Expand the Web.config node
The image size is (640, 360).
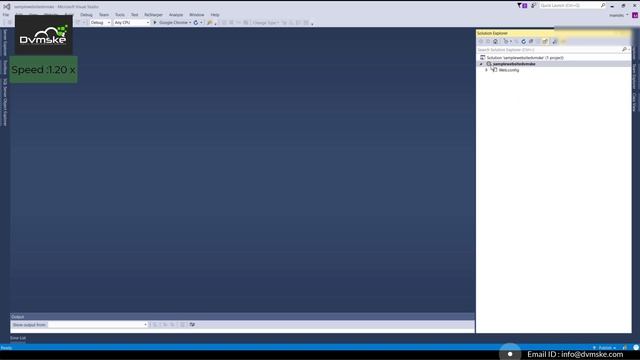(487, 70)
